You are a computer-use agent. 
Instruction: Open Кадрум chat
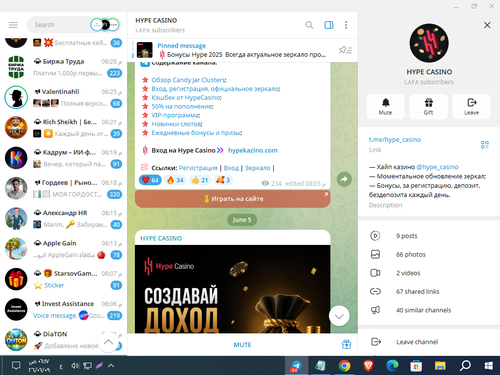(x=63, y=158)
